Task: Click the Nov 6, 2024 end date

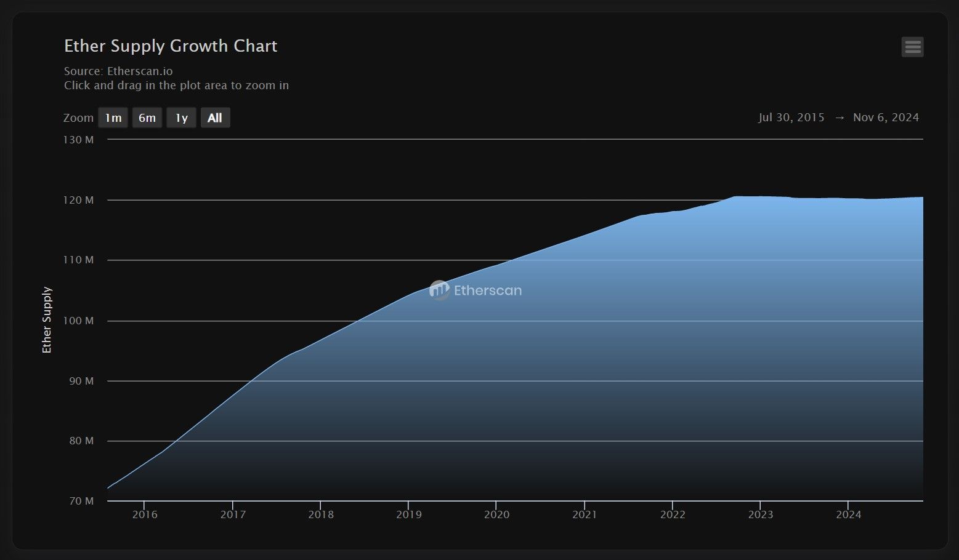Action: point(886,118)
